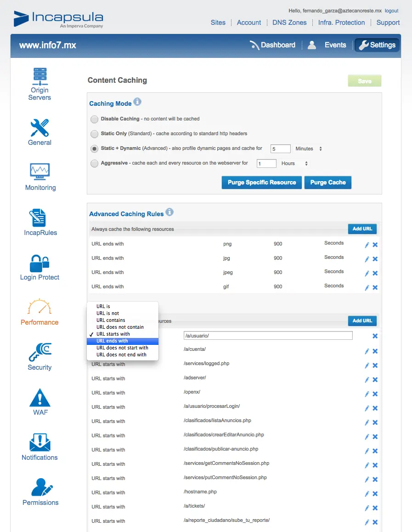The image size is (412, 532).
Task: Open the Hours time unit dropdown
Action: 294,163
